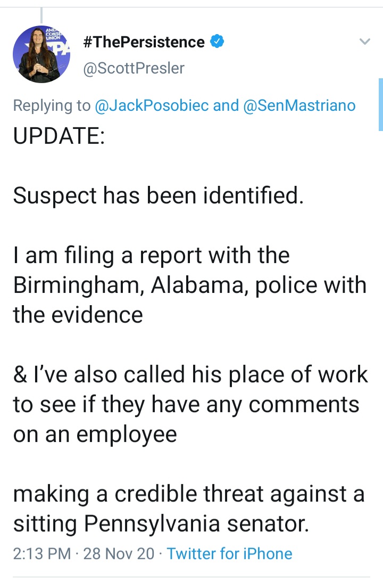Visit the @JackPosobiec mention
Screen dimensions: 383x588
point(152,105)
